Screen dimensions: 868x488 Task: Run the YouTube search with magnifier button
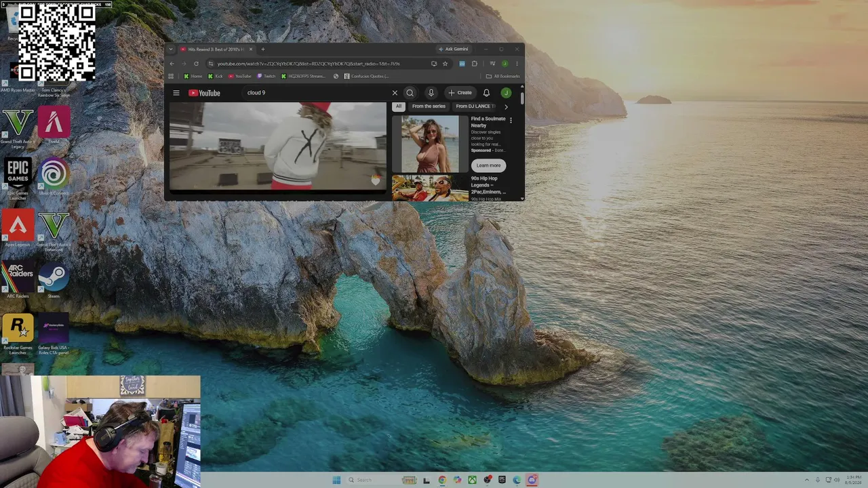pyautogui.click(x=410, y=93)
